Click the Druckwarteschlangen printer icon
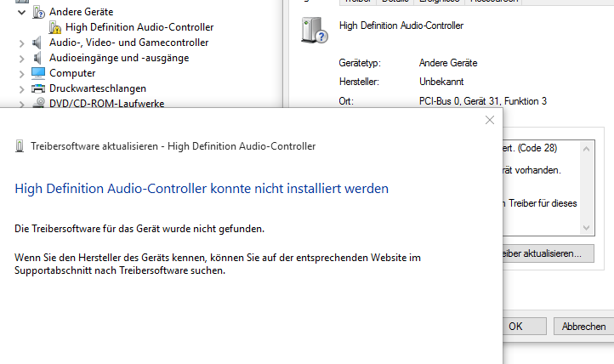This screenshot has width=614, height=364. [38, 88]
